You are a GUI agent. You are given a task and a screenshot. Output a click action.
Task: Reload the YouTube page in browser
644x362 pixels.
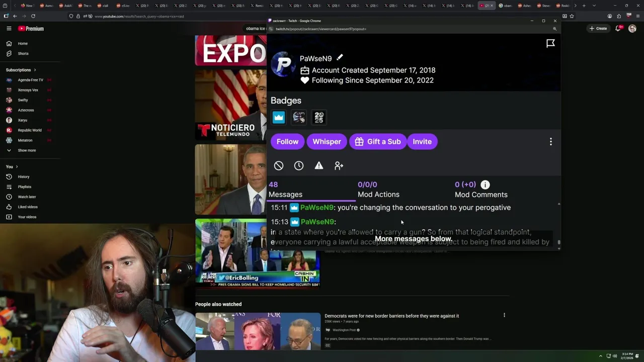[x=33, y=16]
